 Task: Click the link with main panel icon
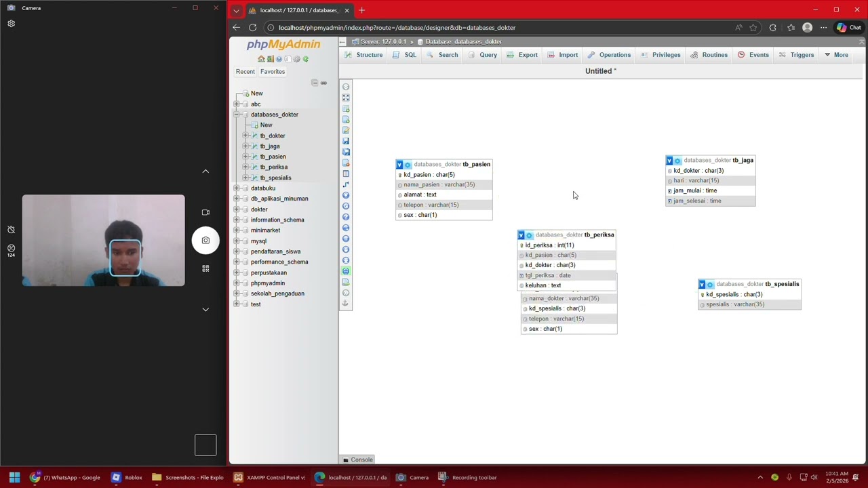(323, 83)
